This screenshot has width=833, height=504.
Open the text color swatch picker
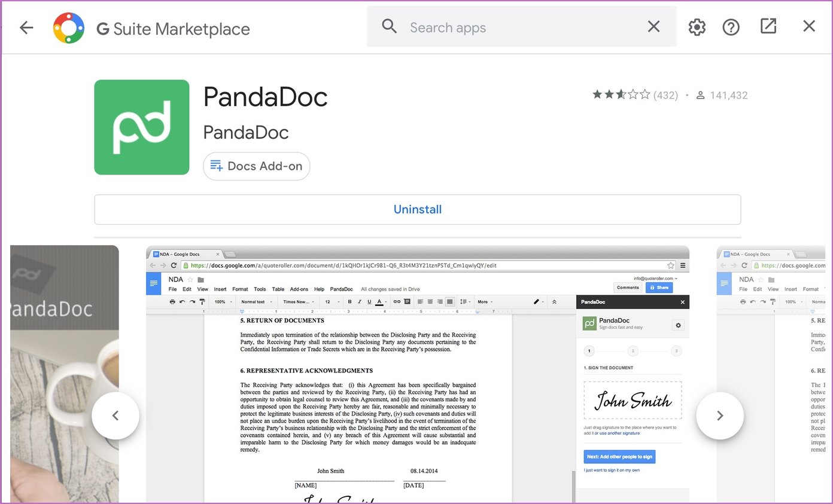pos(379,302)
